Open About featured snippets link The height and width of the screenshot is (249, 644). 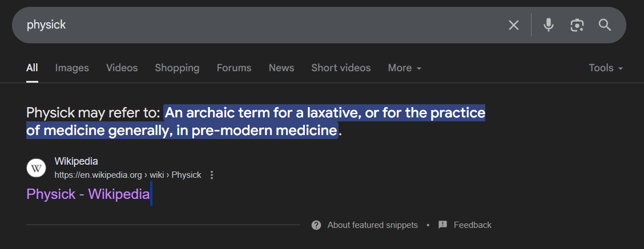coord(372,225)
